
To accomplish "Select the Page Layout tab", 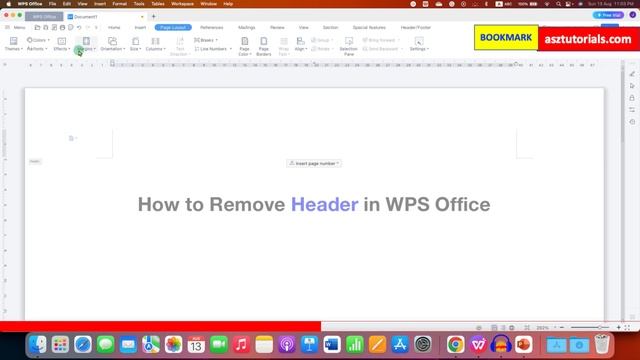I will (x=173, y=27).
